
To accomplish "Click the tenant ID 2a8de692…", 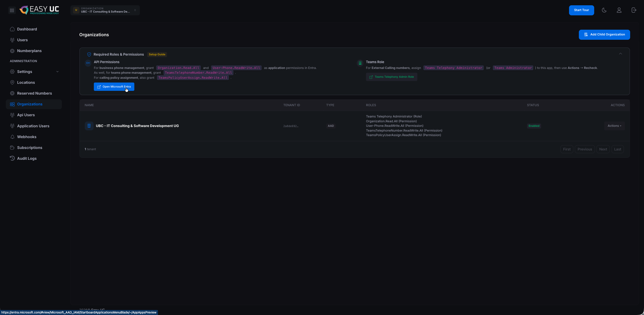I will click(x=291, y=126).
